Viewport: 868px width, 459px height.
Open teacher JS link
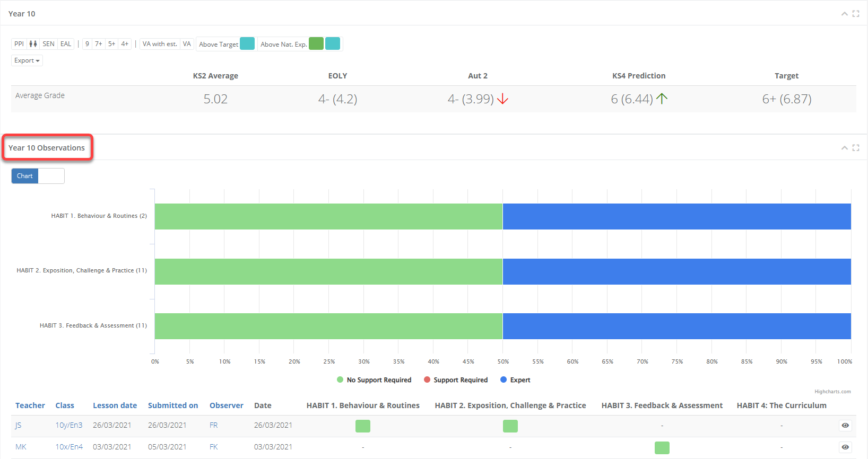pos(19,425)
